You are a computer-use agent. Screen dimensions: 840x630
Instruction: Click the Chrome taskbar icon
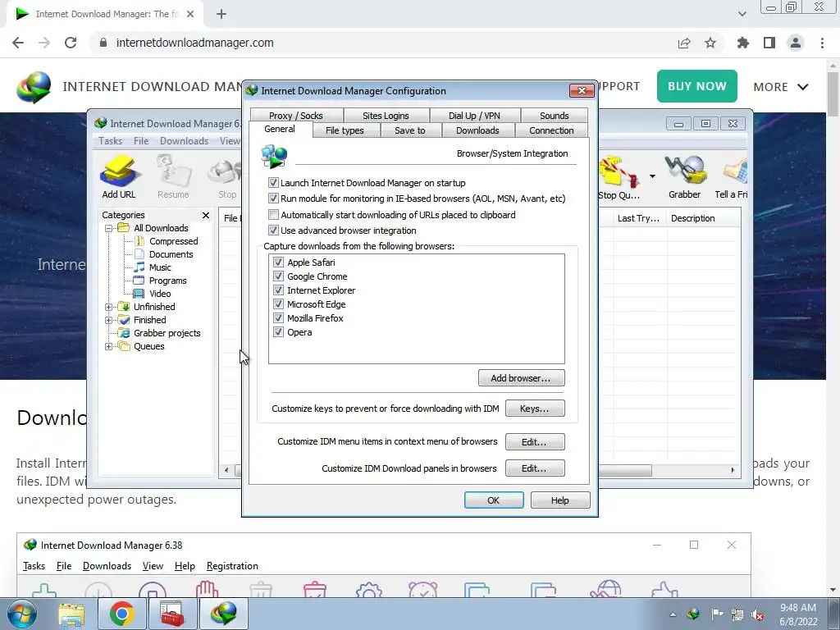point(121,614)
